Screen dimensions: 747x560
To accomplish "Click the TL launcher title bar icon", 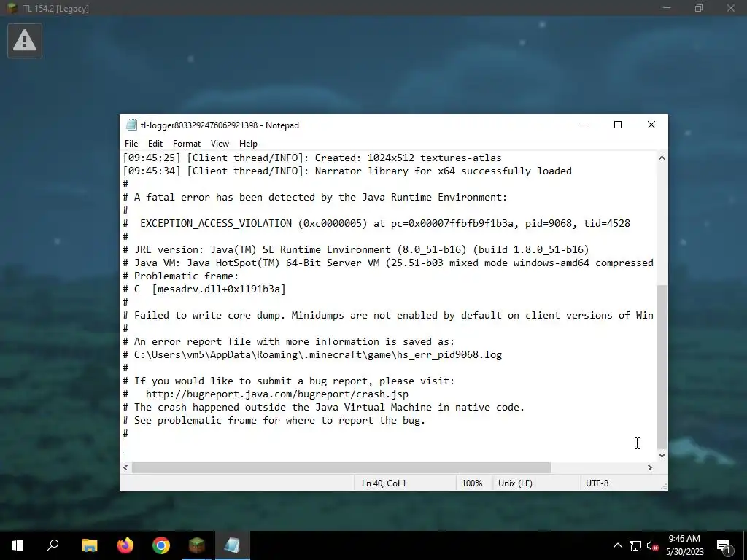I will [13, 8].
